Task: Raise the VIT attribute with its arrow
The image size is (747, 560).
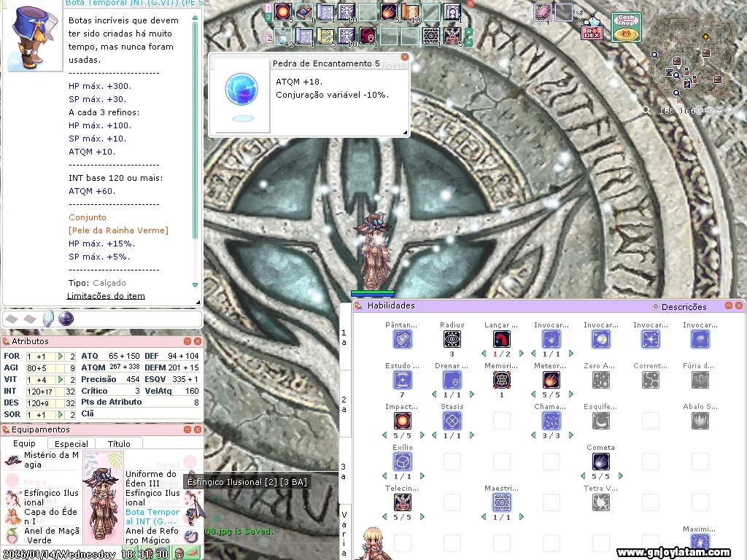Action: click(62, 380)
